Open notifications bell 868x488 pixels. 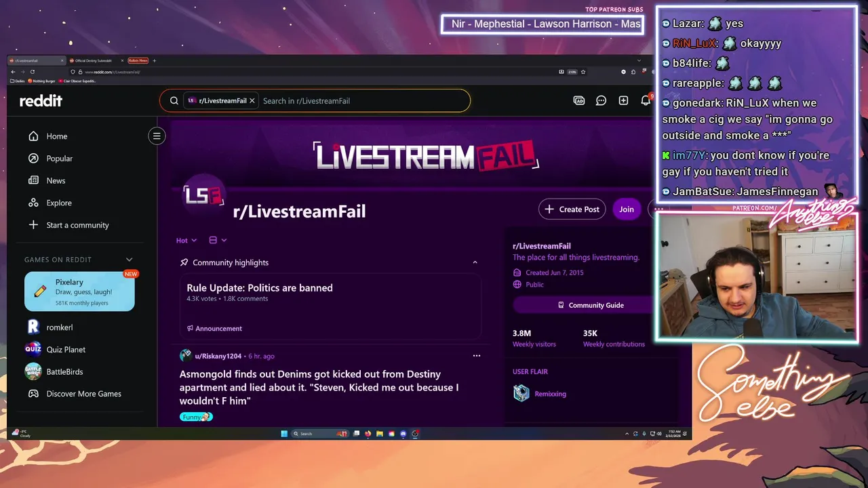click(x=646, y=100)
